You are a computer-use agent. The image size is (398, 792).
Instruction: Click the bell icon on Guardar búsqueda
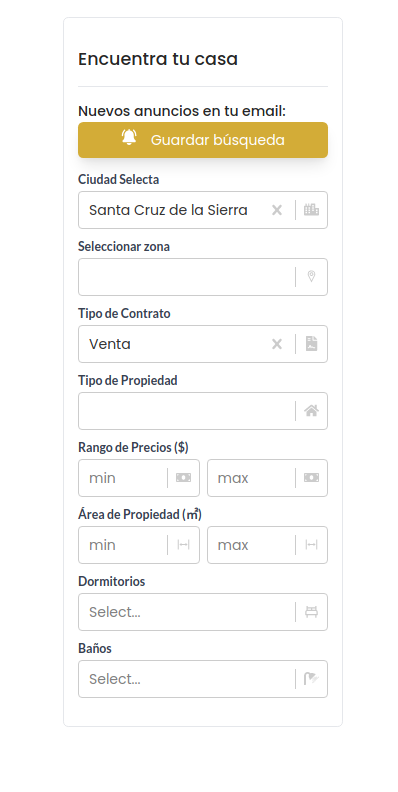[129, 137]
